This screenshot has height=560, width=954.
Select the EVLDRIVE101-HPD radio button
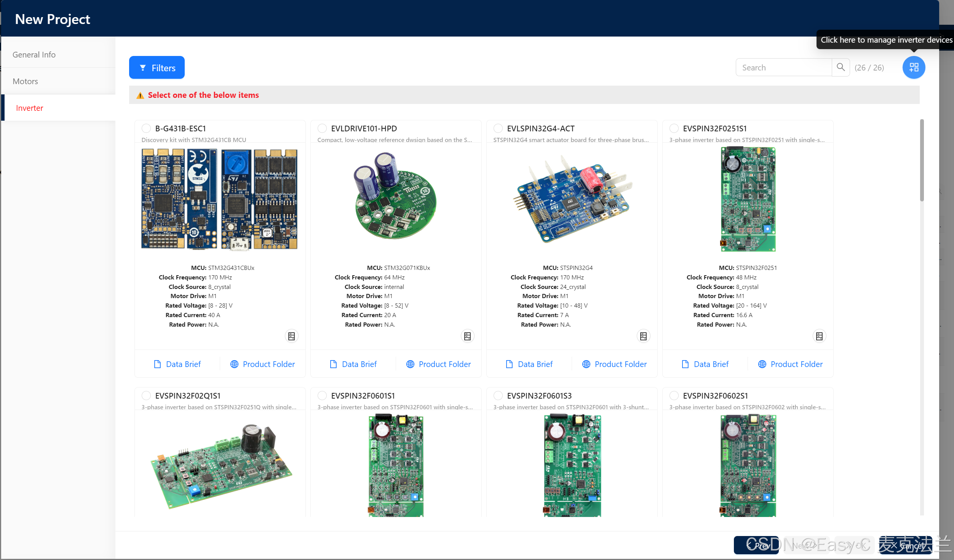click(x=322, y=128)
